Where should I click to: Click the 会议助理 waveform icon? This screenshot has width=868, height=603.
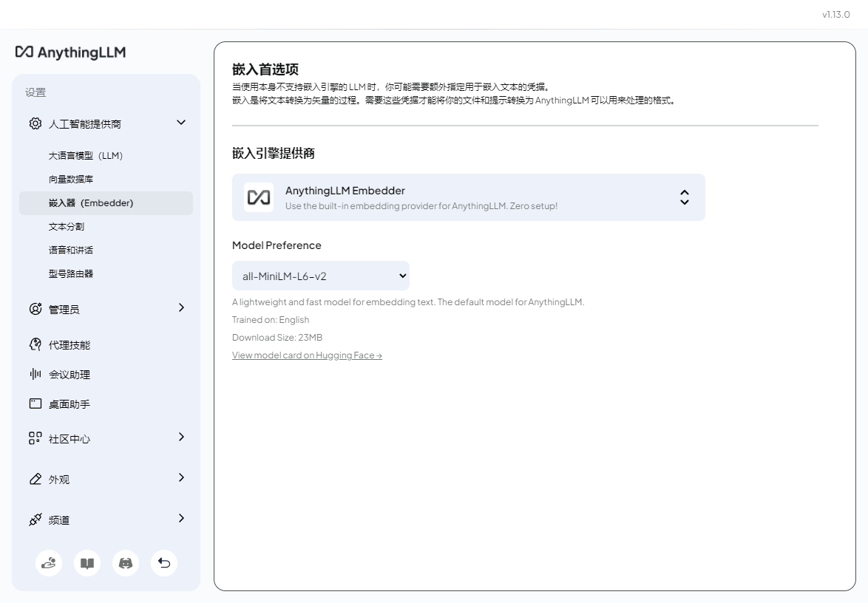tap(35, 374)
